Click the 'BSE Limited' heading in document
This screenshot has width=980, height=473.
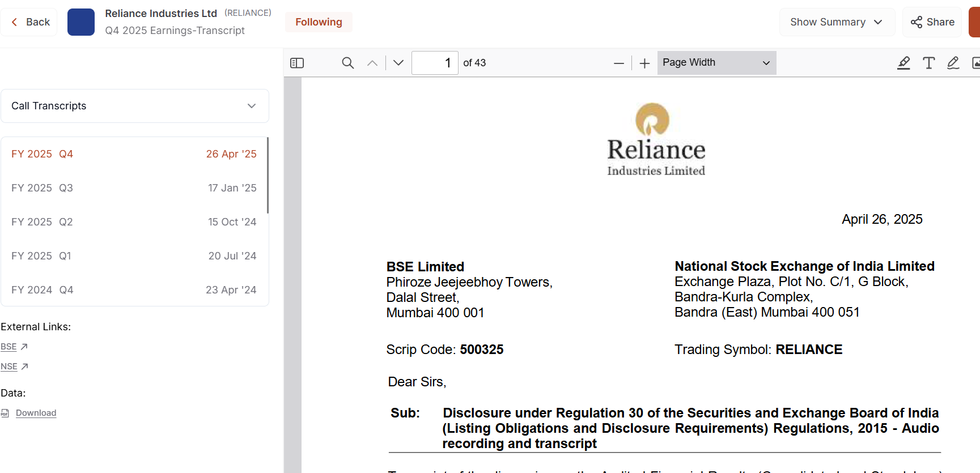[425, 267]
